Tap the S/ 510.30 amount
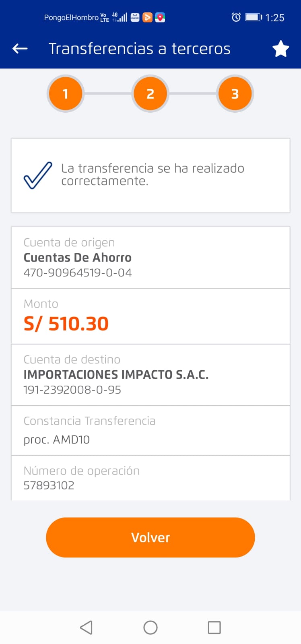Viewport: 301px width, 644px height. click(66, 324)
